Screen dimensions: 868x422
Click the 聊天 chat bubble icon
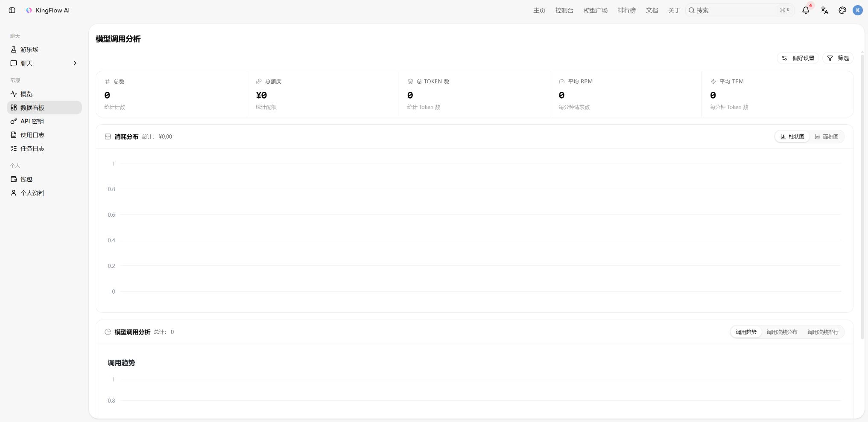point(14,63)
